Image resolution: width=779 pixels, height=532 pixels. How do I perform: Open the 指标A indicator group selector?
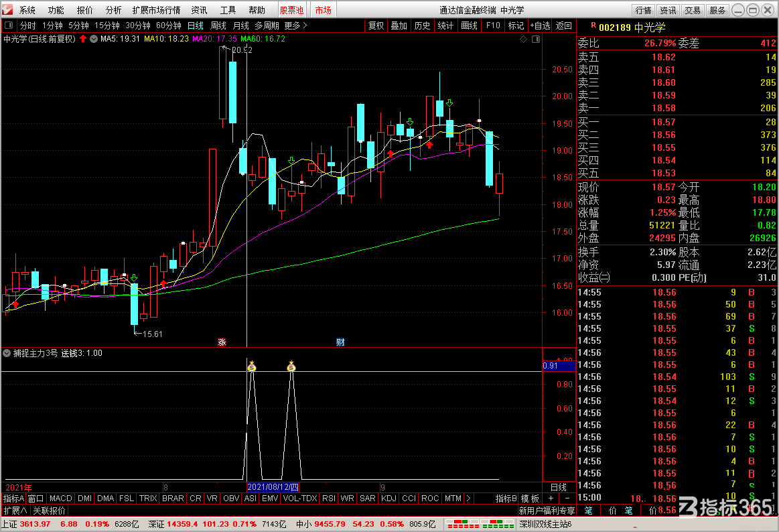click(13, 498)
